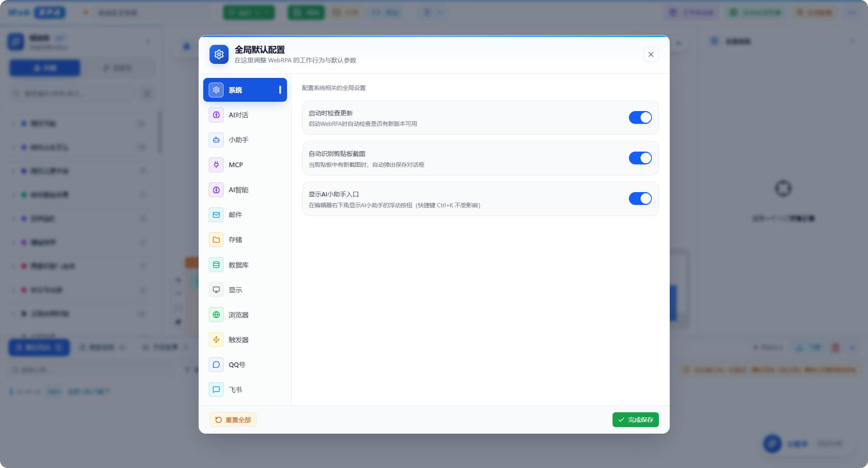The height and width of the screenshot is (468, 868).
Task: Click the 配置系统相关的全局设置 description text
Action: point(334,88)
